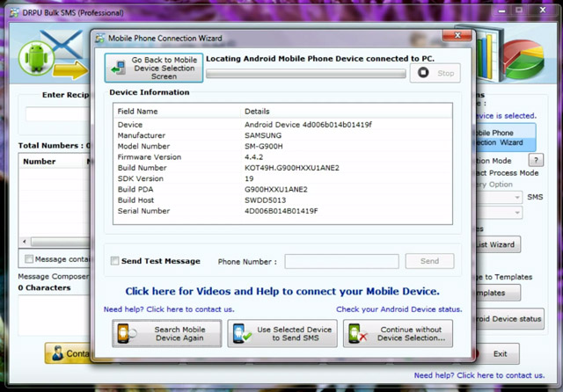Click the phone magnifier icon on the Search button

pyautogui.click(x=127, y=334)
